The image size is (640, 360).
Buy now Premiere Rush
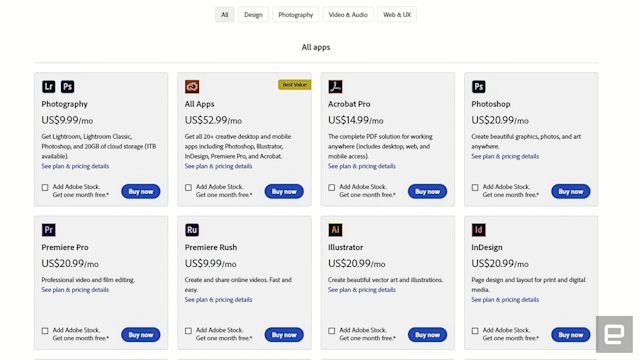[x=284, y=335]
